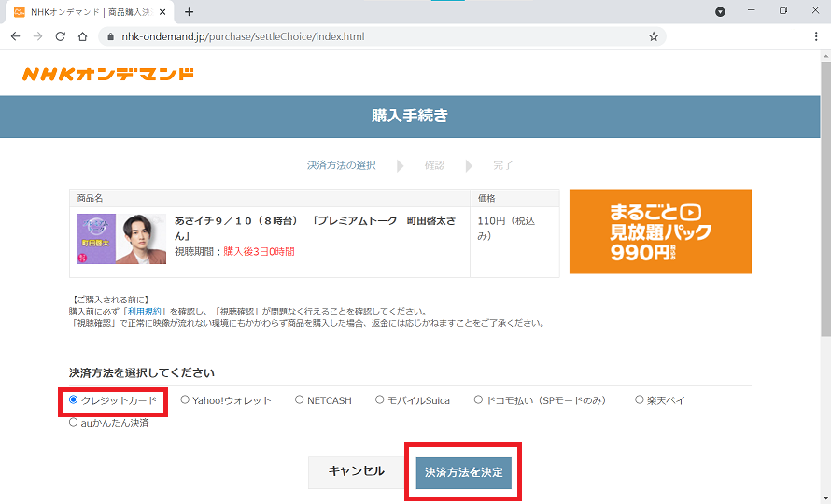Click the 購入手続き page heading
Viewport: 831px width, 504px height.
coord(410,116)
